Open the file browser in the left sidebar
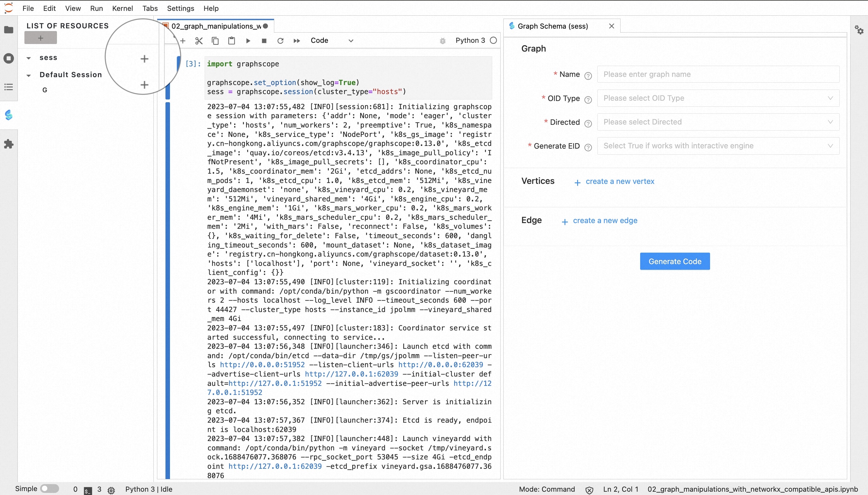The width and height of the screenshot is (868, 495). (9, 30)
